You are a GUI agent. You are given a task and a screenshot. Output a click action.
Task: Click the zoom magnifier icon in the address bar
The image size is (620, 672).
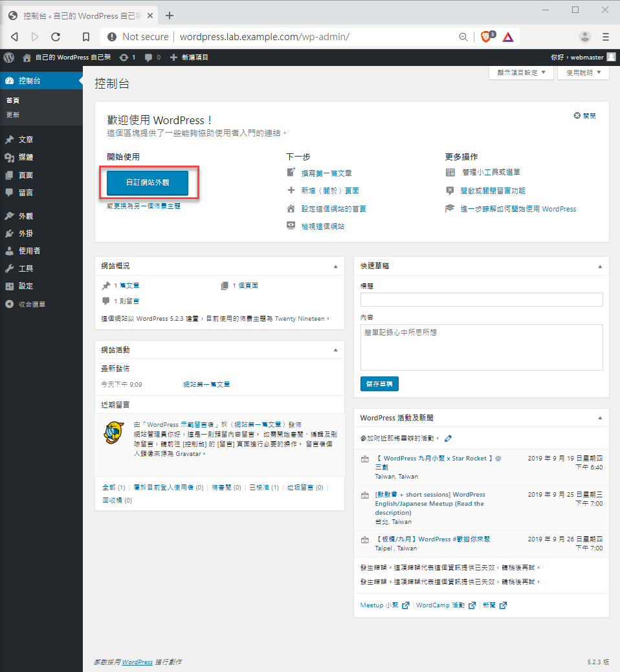click(463, 37)
